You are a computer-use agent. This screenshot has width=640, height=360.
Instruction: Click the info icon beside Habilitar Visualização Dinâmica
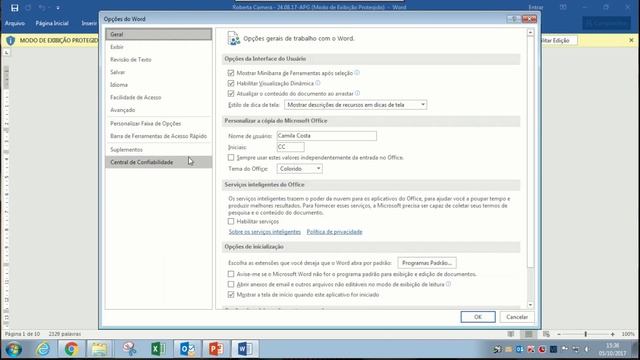point(318,83)
